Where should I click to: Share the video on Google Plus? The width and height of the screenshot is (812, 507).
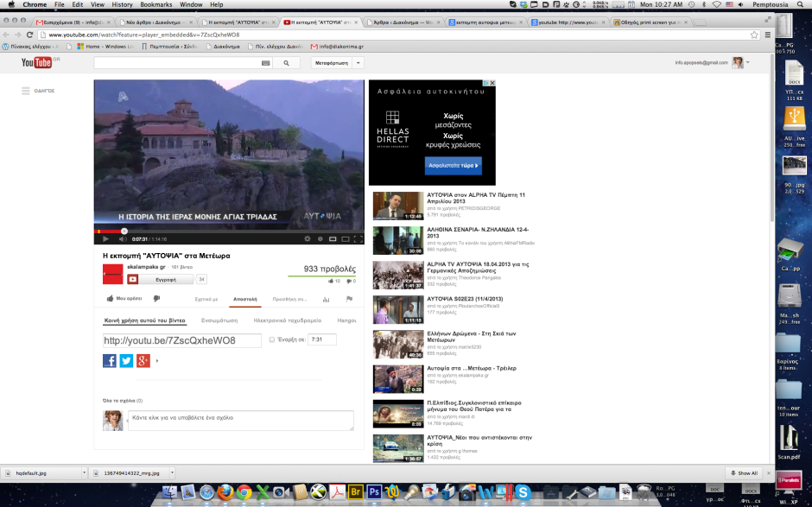tap(143, 361)
